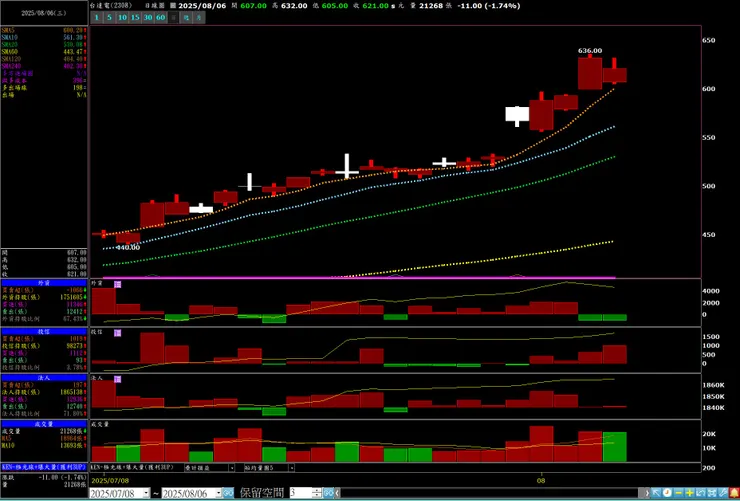This screenshot has width=740, height=501.
Task: Click KEN strategy name in bottom bar
Action: tap(132, 468)
